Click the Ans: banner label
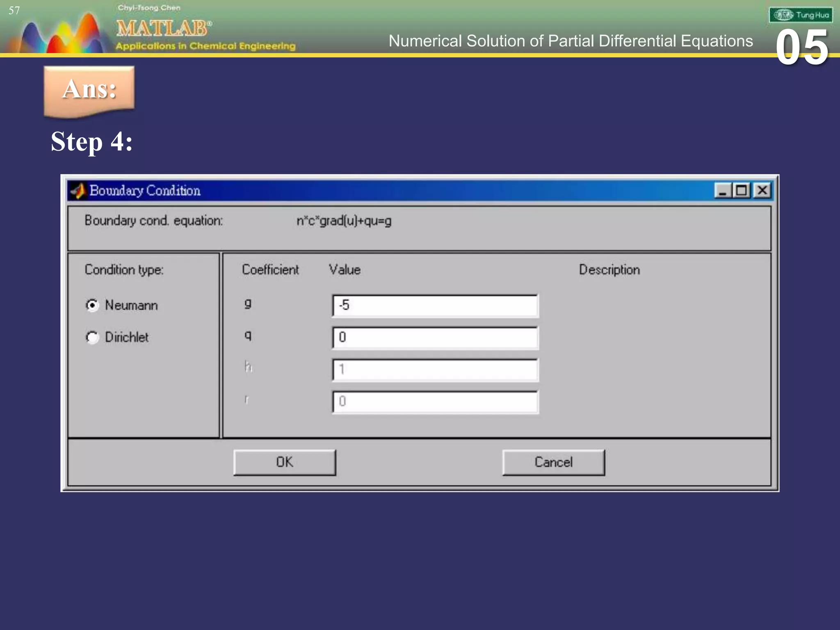Screen dimensions: 840x630 click(x=89, y=89)
